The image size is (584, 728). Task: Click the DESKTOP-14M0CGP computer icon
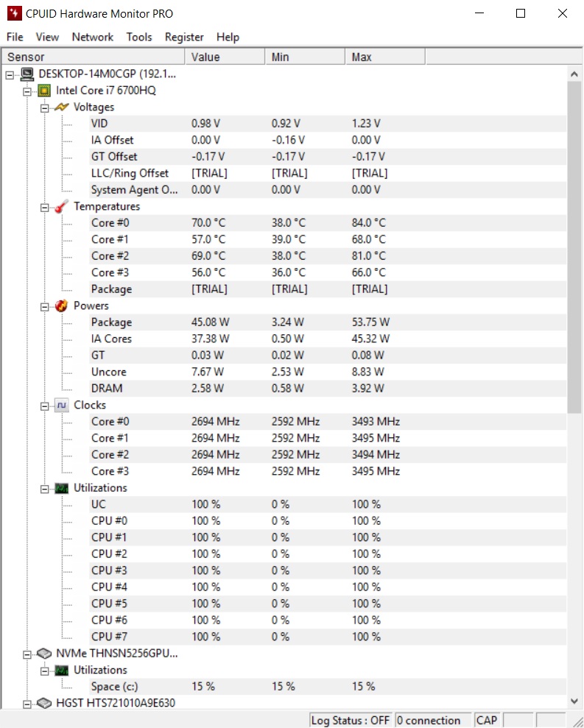point(27,74)
